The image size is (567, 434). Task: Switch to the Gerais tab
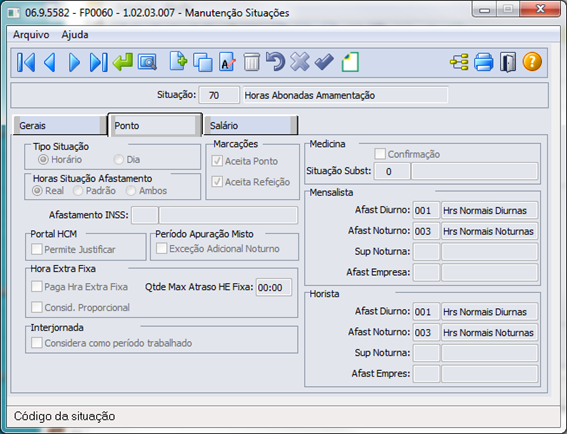pos(60,125)
